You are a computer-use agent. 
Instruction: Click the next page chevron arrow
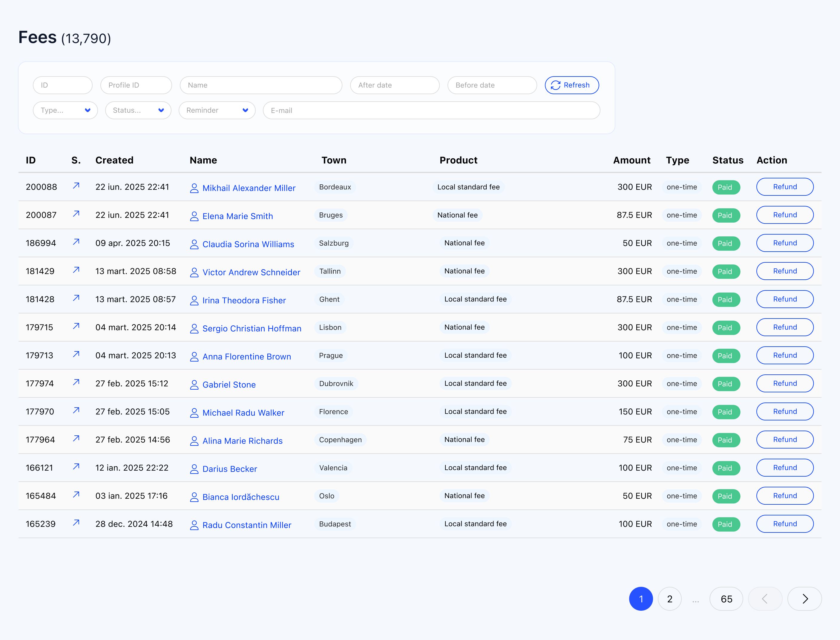tap(804, 598)
